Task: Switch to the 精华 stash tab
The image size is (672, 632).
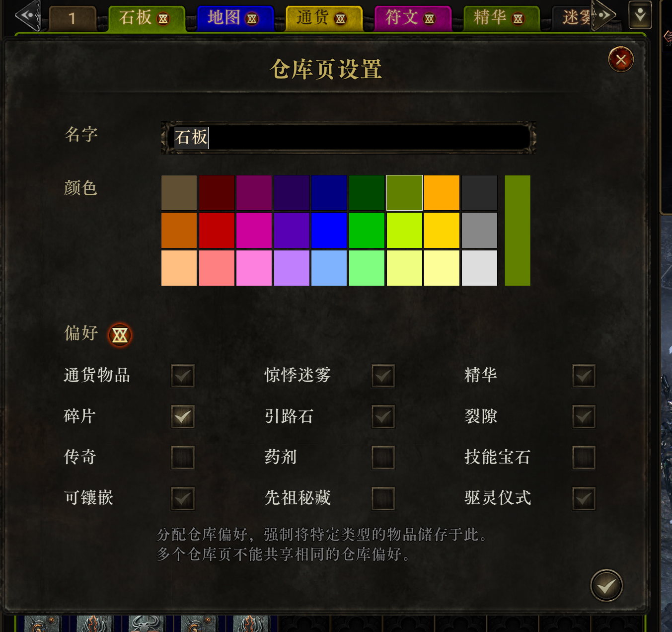Action: click(x=502, y=18)
